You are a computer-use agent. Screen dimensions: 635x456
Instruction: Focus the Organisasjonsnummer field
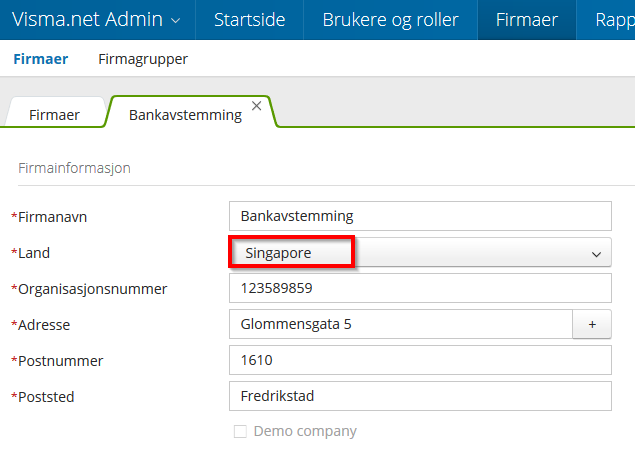pyautogui.click(x=419, y=288)
